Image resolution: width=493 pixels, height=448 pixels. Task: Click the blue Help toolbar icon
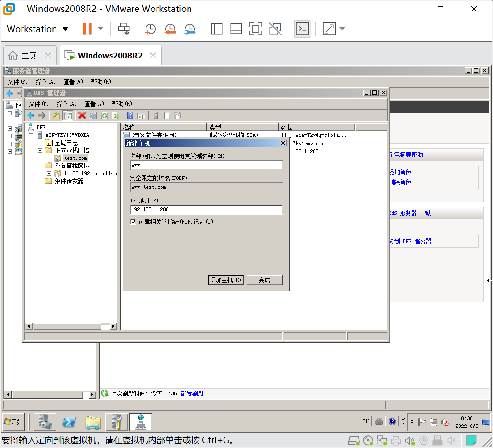click(x=130, y=116)
